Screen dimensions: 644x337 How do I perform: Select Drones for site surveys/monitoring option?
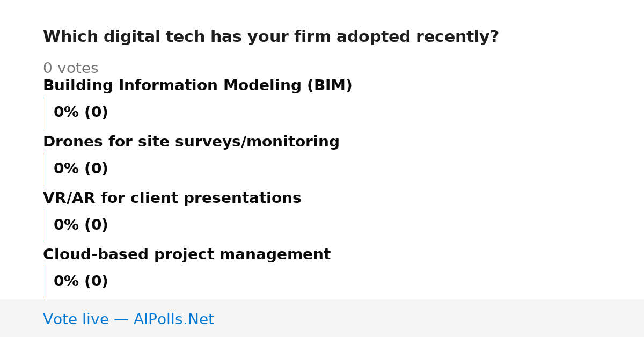pyautogui.click(x=191, y=142)
